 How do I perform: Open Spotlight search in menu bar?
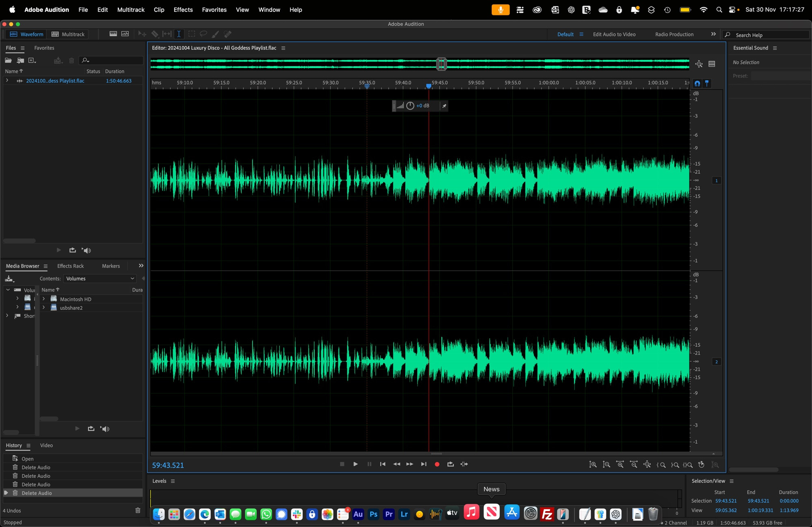click(x=719, y=10)
